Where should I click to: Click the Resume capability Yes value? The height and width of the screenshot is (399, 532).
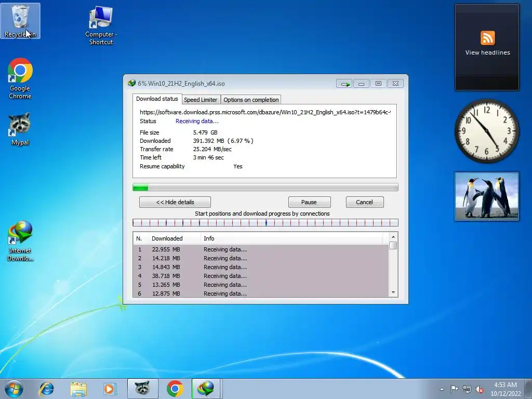(238, 166)
